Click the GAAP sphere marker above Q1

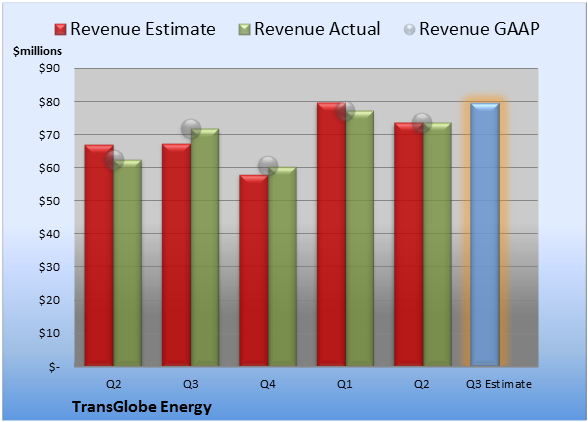(x=345, y=111)
